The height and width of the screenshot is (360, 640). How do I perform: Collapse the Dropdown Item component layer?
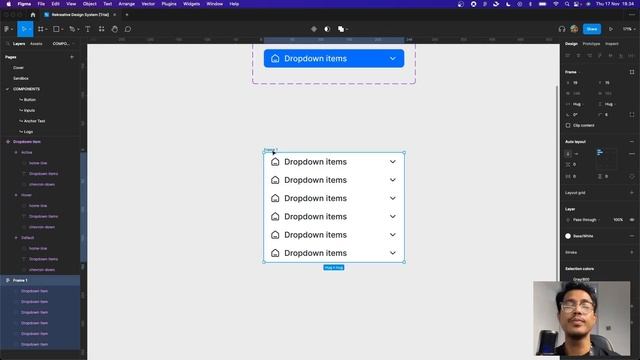[8, 142]
